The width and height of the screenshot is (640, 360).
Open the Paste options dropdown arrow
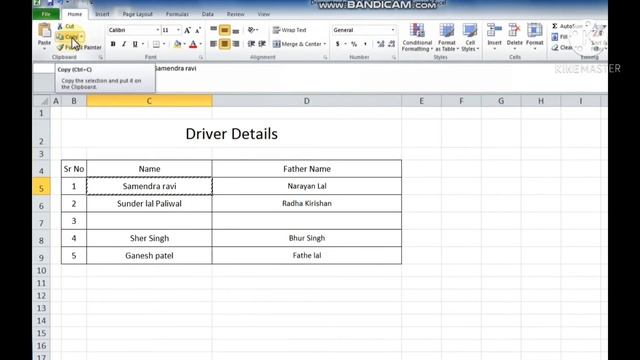click(44, 49)
